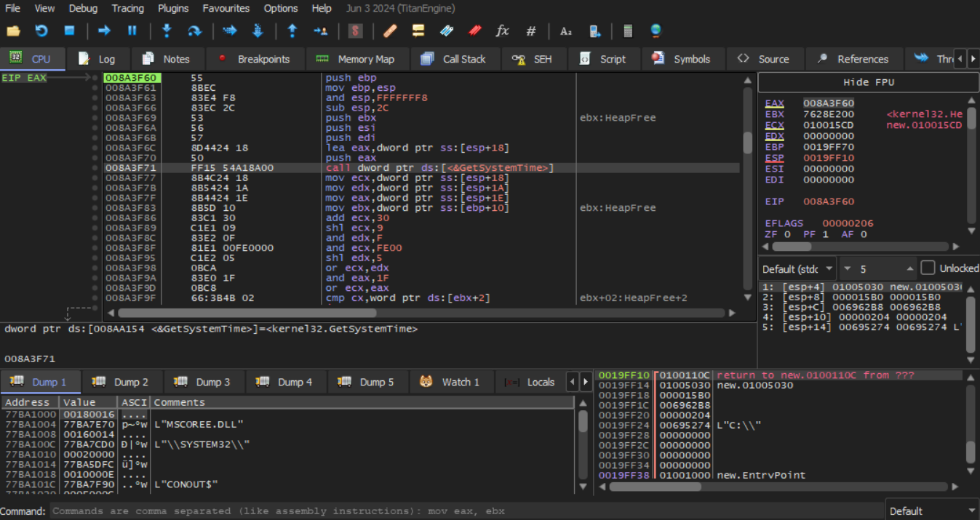Open the Patches band-aid icon
Screen dimensions: 980x520
pos(390,31)
